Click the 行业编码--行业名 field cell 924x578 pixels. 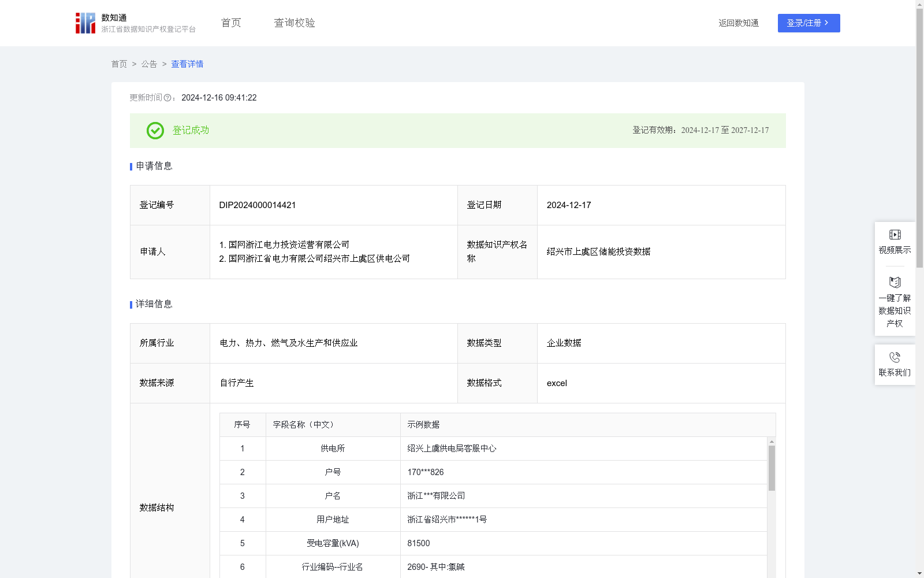pyautogui.click(x=333, y=567)
